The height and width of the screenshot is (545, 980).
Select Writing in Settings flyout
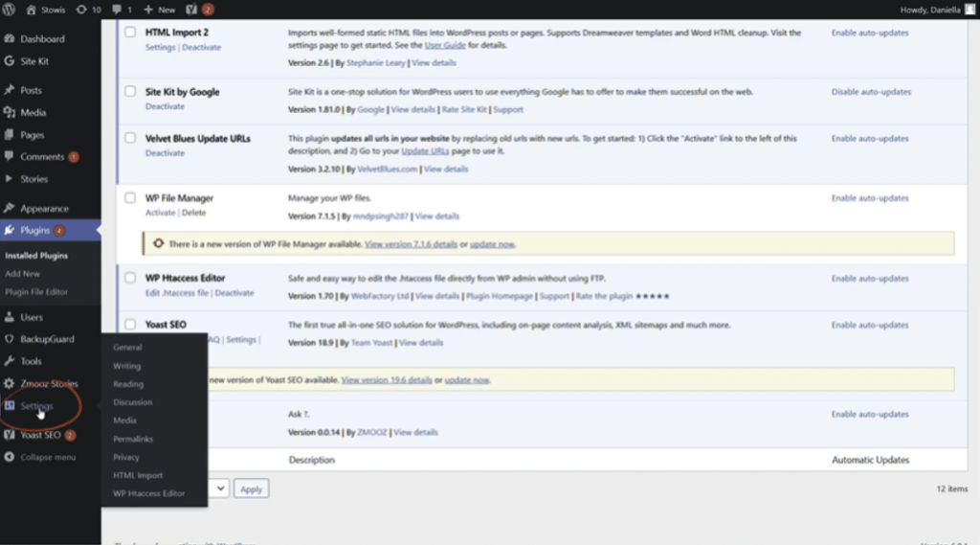click(127, 366)
